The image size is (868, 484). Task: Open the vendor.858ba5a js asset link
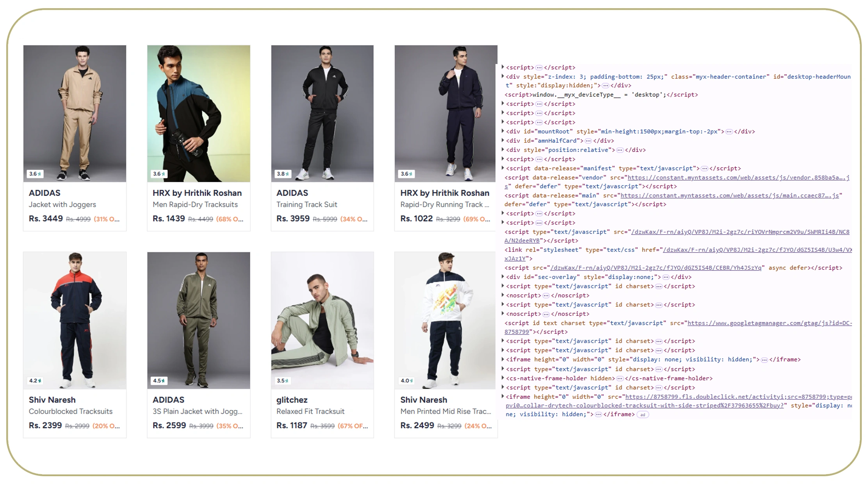pyautogui.click(x=738, y=178)
